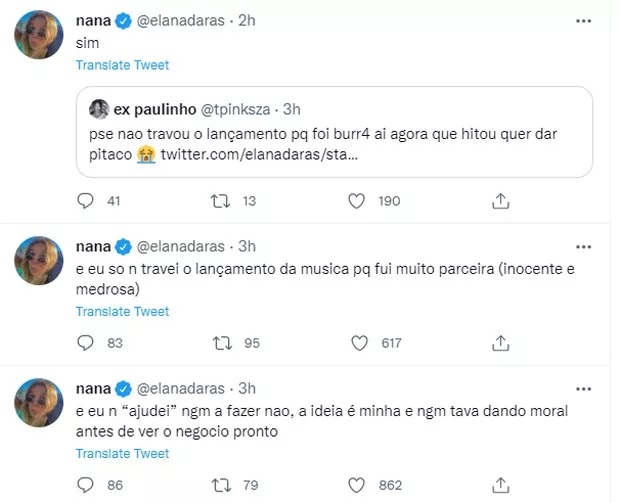Share the 'ajudei' tweet
The image size is (620, 503).
tap(499, 484)
